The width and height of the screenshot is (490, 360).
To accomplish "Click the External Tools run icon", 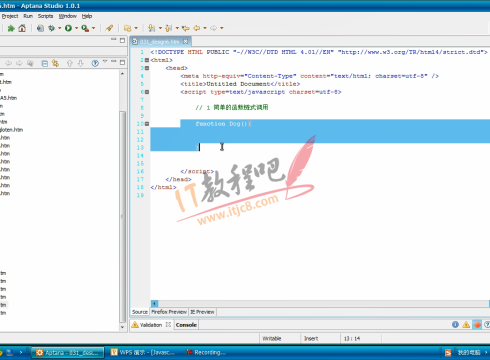I will point(85,28).
